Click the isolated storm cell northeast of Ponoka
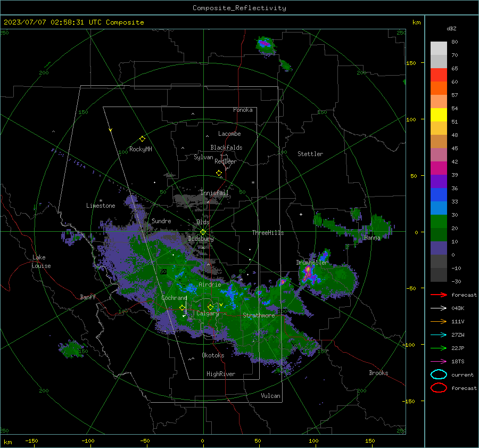The height and width of the screenshot is (448, 479). coord(265,45)
